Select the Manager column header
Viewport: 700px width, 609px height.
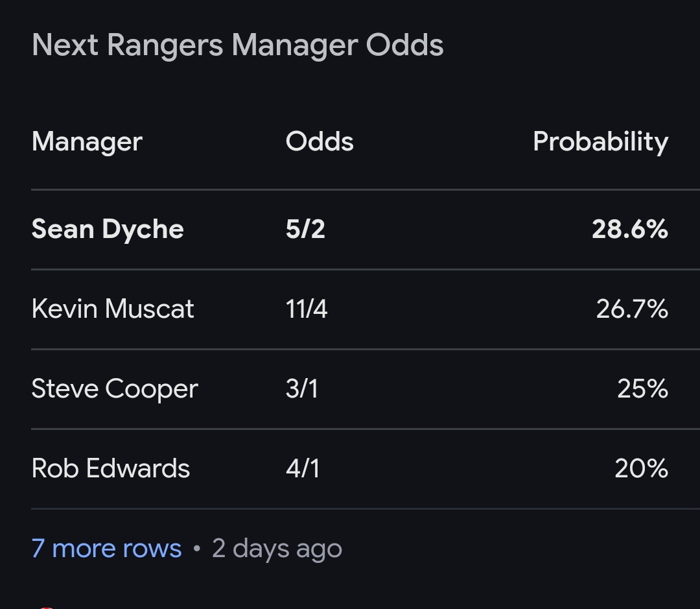point(87,141)
